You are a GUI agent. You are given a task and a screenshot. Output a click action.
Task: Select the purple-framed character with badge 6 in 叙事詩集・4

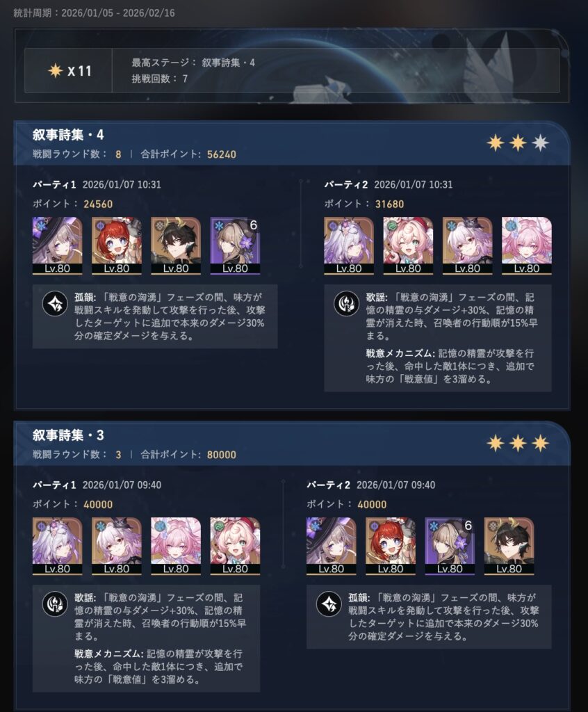tap(235, 245)
